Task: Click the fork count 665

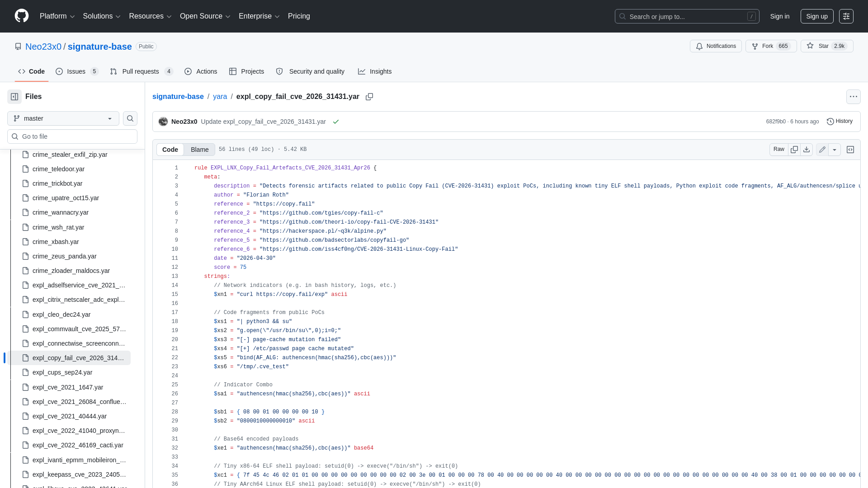Action: click(783, 46)
